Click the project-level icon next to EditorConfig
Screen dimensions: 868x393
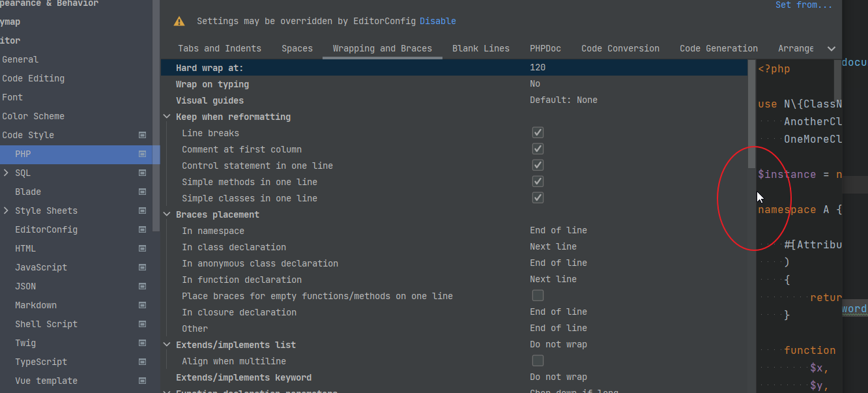[x=142, y=229]
